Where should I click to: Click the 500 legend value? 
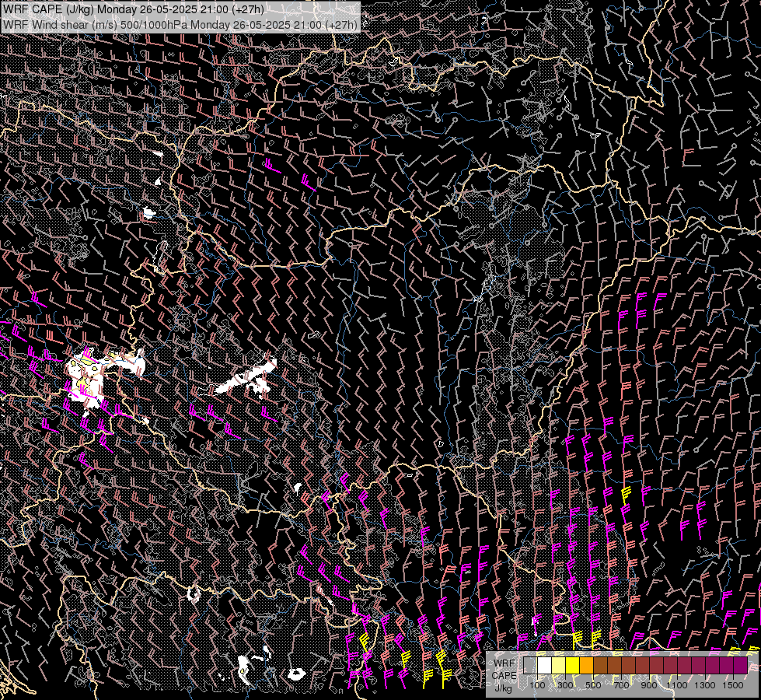(x=593, y=685)
